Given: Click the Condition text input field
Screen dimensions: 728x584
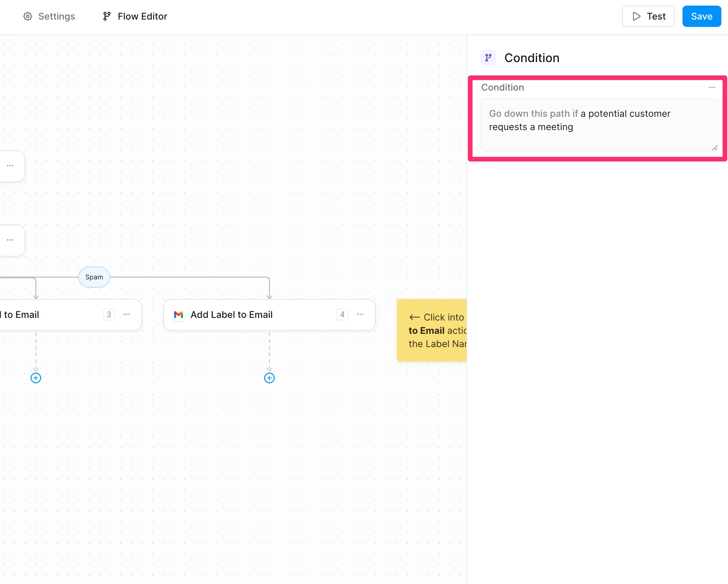Looking at the screenshot, I should point(599,125).
